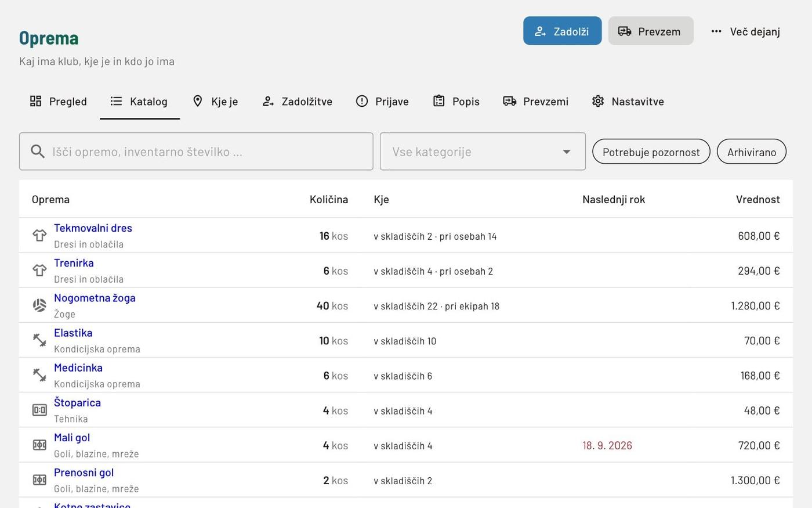Go to the Zadolžitve tab
Image resolution: width=812 pixels, height=508 pixels.
pos(298,102)
